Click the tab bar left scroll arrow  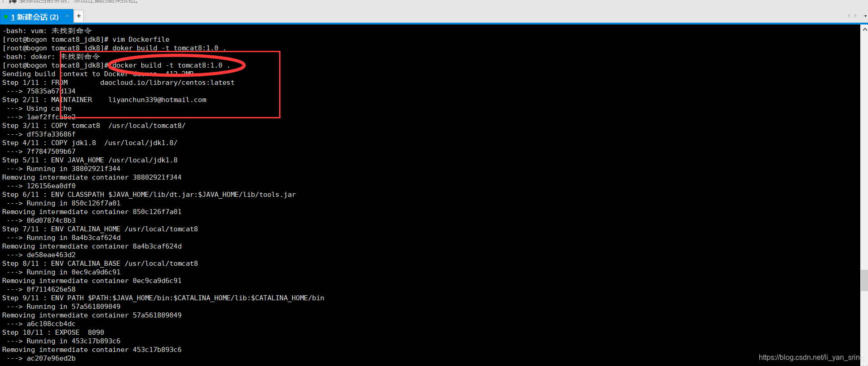tap(849, 16)
